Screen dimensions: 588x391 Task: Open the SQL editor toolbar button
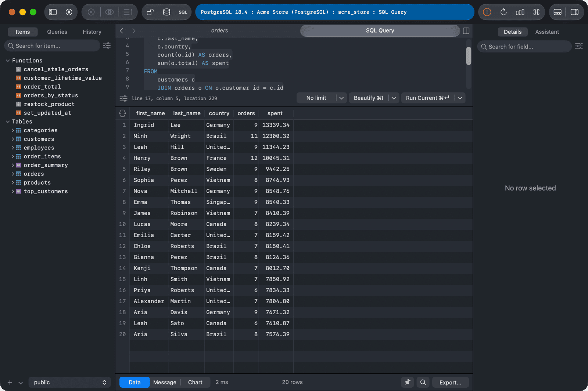[183, 12]
